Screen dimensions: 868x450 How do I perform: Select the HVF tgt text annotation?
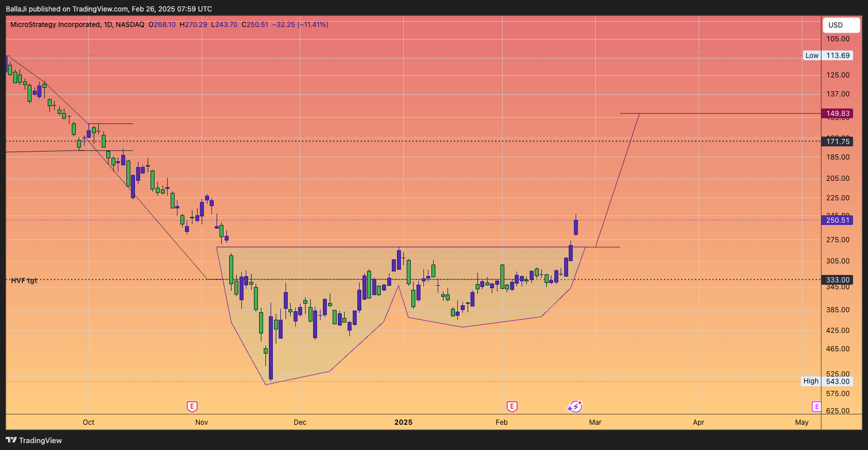(24, 281)
